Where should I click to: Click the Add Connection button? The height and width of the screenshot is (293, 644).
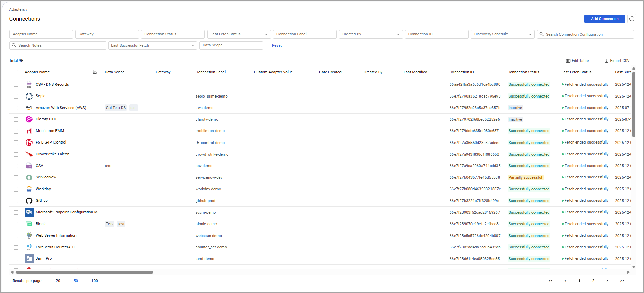tap(605, 19)
